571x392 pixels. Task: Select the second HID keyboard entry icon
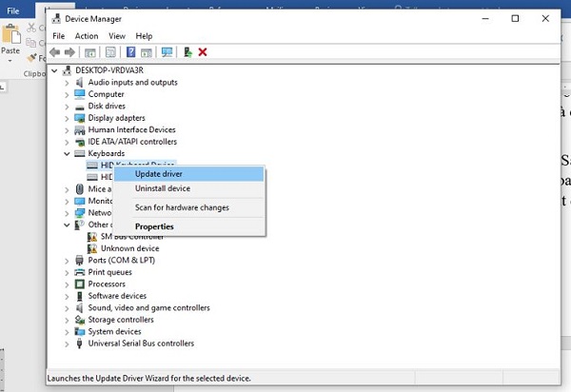click(92, 177)
